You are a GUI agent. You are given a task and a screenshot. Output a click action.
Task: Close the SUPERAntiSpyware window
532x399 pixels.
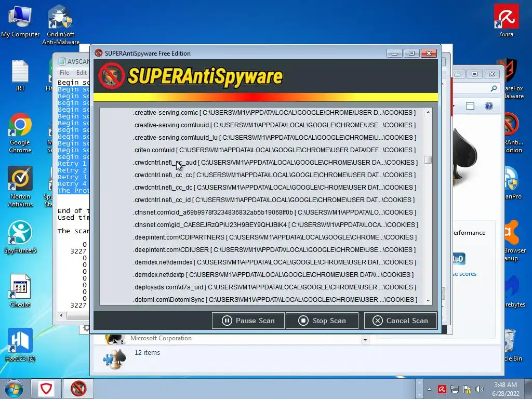[x=429, y=54]
